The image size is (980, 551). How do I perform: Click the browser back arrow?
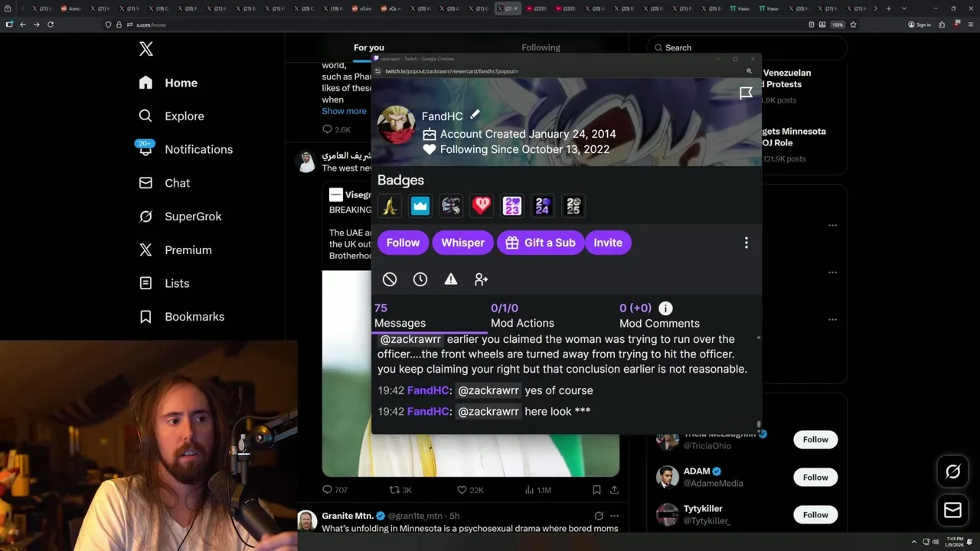(x=23, y=24)
